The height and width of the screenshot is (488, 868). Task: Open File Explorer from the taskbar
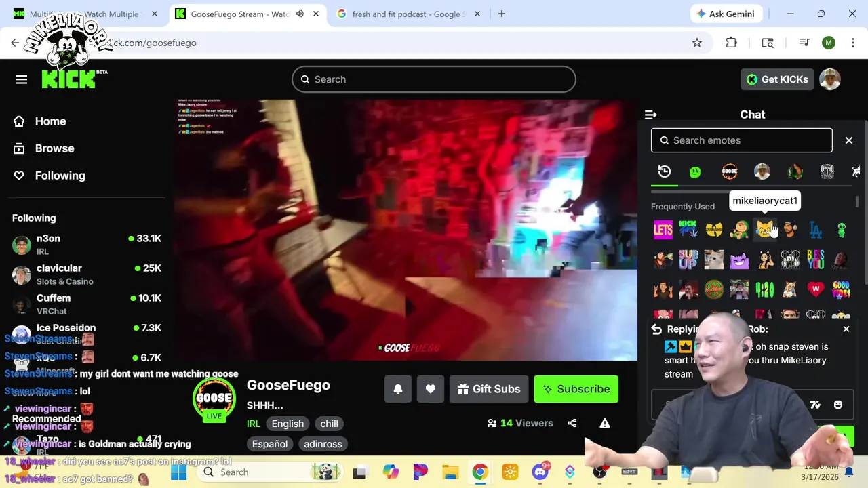[450, 472]
